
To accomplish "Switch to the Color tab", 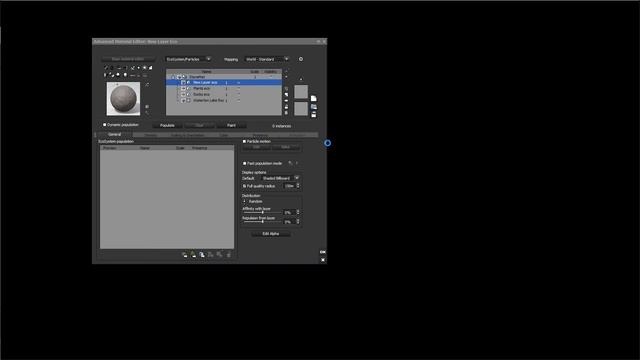I will (224, 135).
